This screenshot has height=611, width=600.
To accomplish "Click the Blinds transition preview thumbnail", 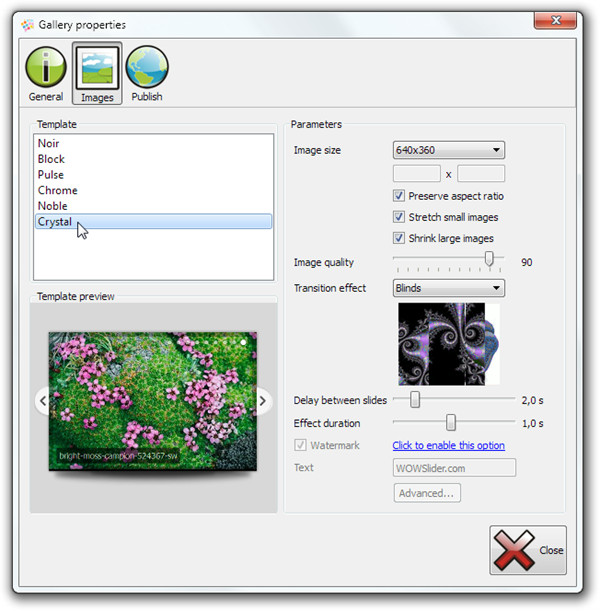I will point(449,344).
